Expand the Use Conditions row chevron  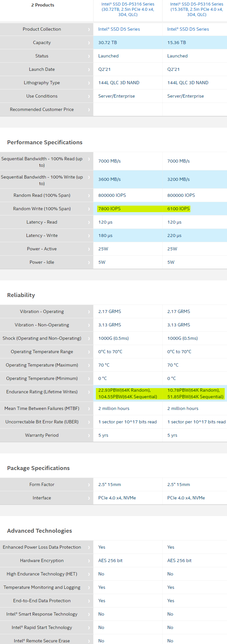pos(89,96)
